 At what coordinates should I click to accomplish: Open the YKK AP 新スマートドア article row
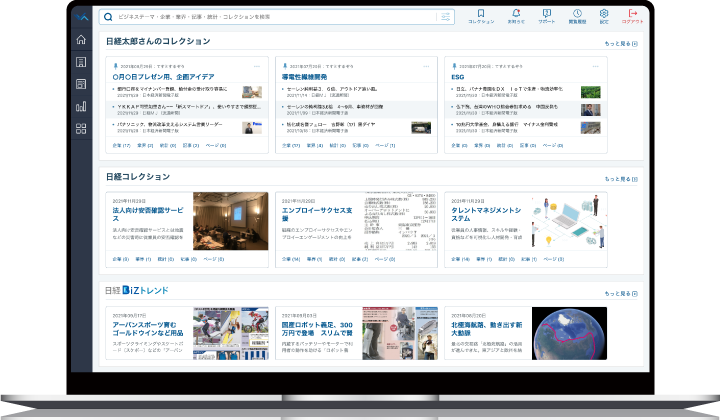(187, 109)
